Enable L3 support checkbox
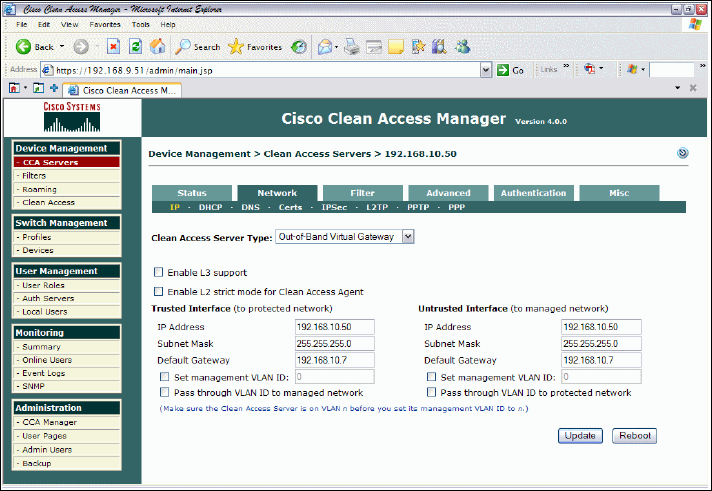Screen dimensions: 712x491 [x=158, y=272]
